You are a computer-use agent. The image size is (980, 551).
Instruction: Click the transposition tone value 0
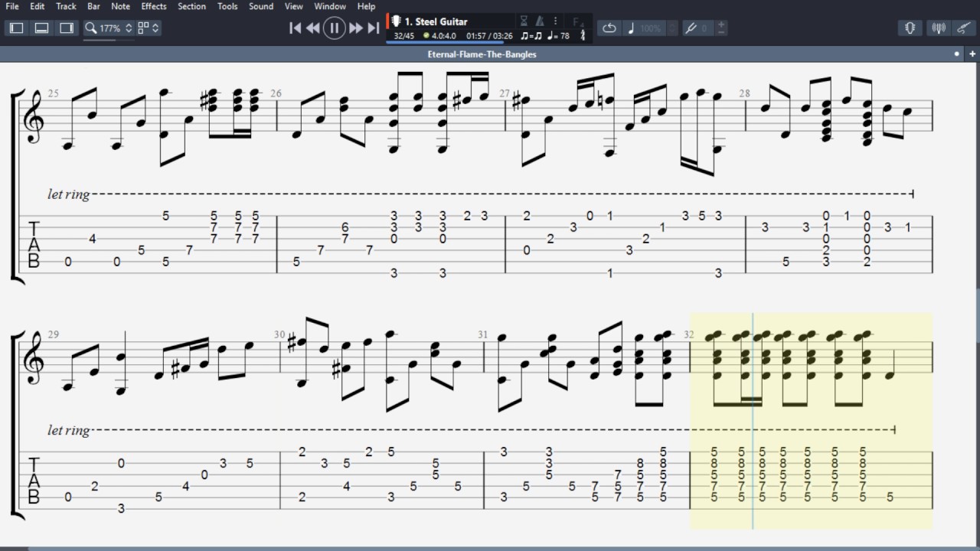point(704,28)
